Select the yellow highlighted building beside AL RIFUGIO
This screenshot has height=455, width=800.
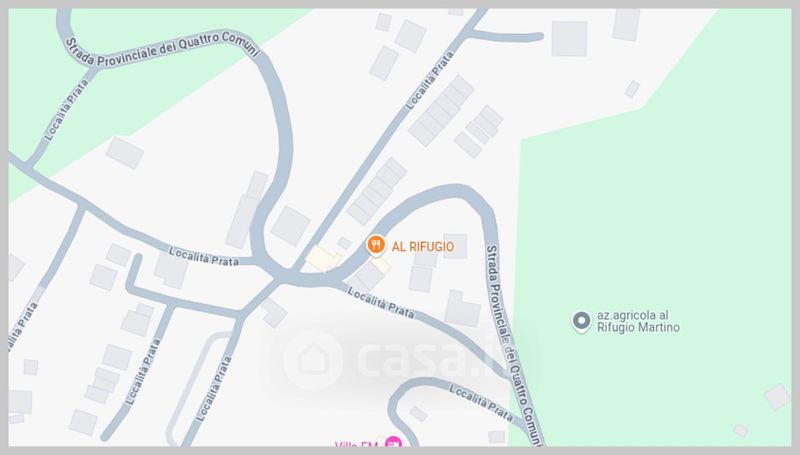(323, 259)
